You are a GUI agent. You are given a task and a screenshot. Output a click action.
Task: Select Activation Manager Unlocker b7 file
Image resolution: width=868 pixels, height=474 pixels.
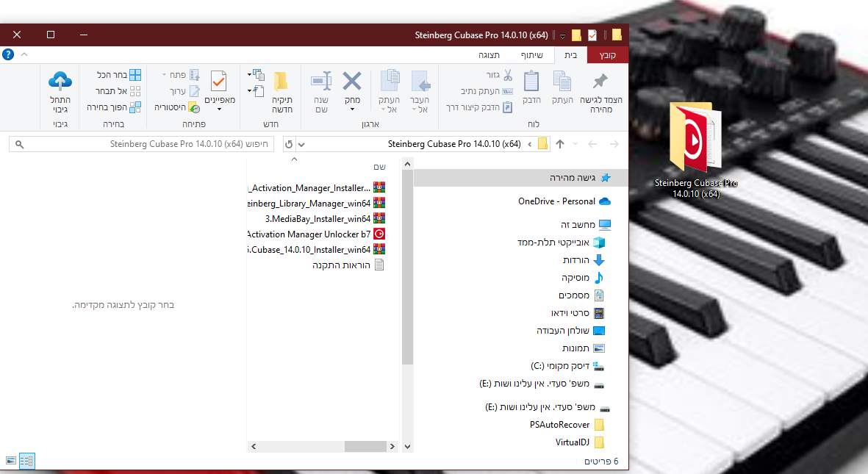(317, 234)
